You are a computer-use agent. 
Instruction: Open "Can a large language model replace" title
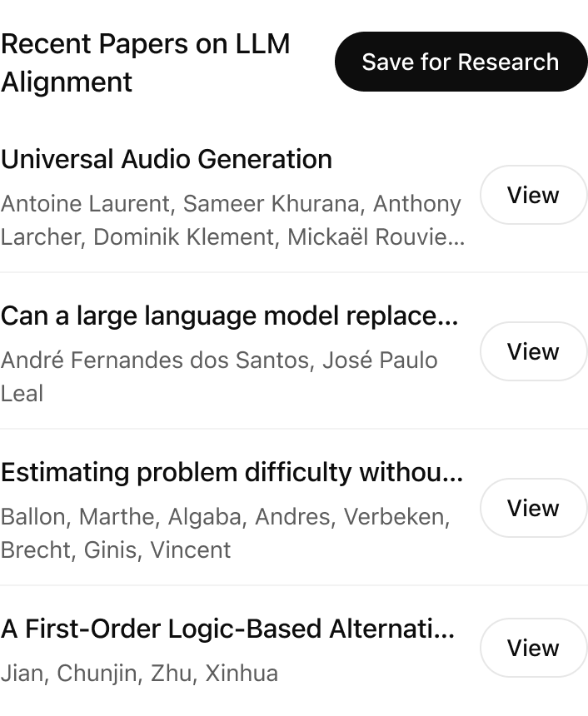[229, 316]
